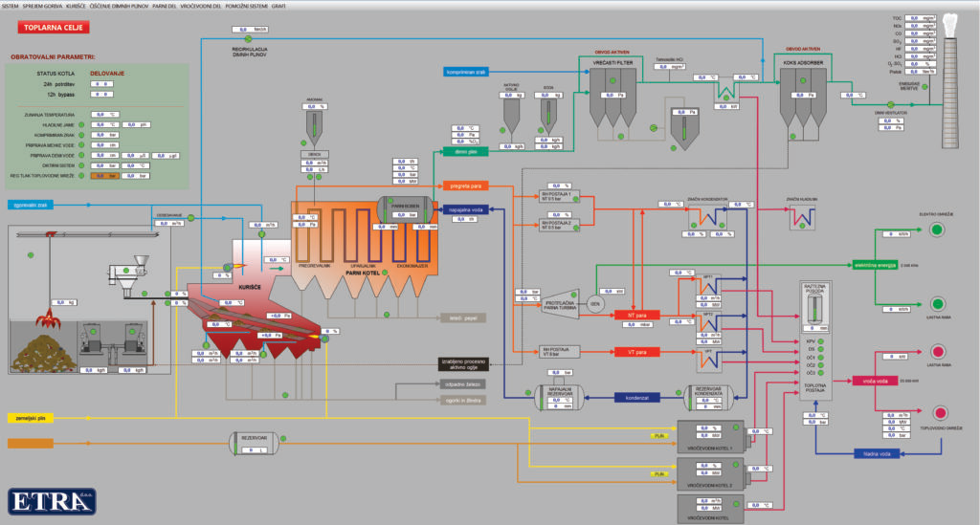This screenshot has width=980, height=525.
Task: Open the GRAFI menu
Action: tap(280, 6)
